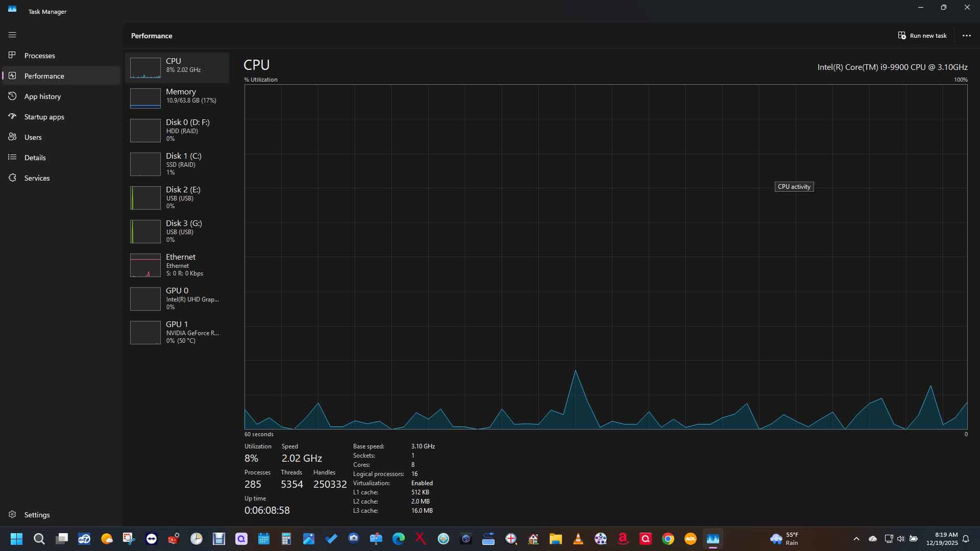The height and width of the screenshot is (551, 980).
Task: Open the more options ellipsis menu
Action: point(966,35)
